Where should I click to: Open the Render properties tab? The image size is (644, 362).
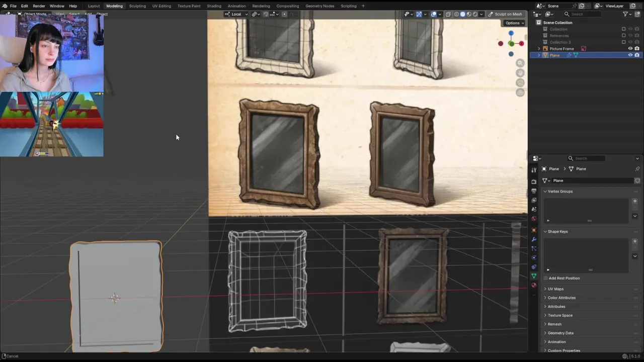pyautogui.click(x=534, y=182)
